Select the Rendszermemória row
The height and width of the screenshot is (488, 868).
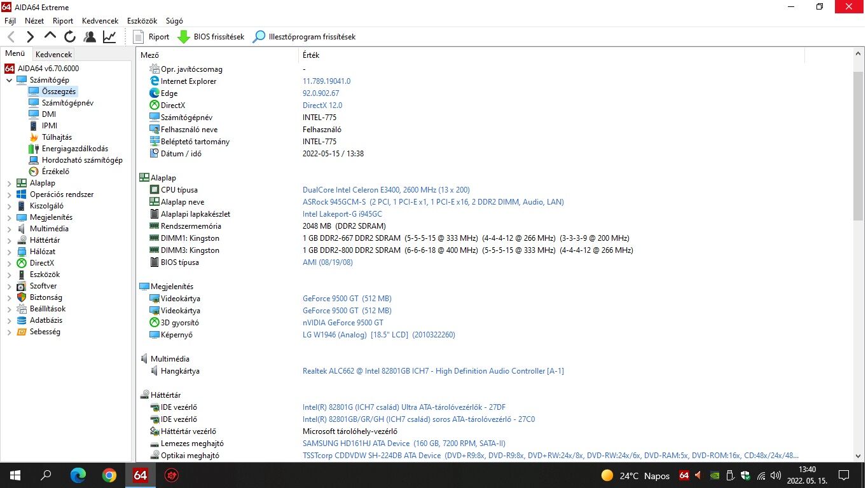click(x=496, y=226)
